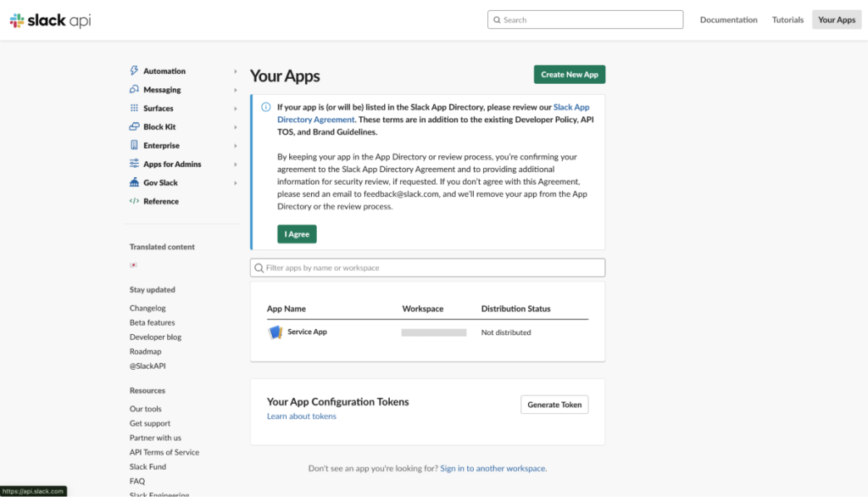The height and width of the screenshot is (497, 868).
Task: Click the Slack API logo
Action: pos(50,20)
